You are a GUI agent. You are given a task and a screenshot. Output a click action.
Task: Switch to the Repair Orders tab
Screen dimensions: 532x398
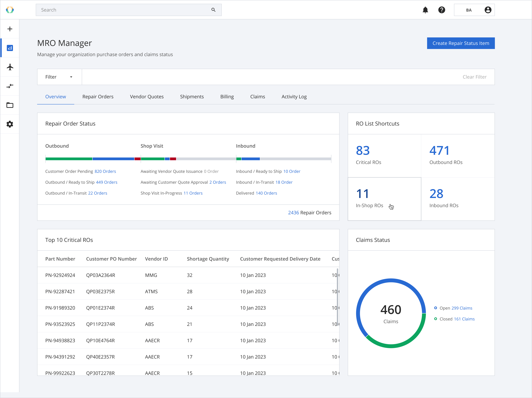(x=98, y=97)
